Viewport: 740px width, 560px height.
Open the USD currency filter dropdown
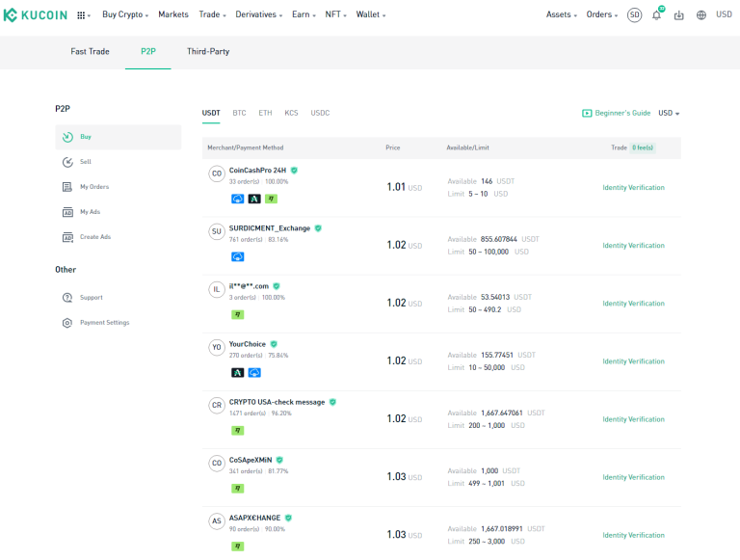[x=669, y=113]
